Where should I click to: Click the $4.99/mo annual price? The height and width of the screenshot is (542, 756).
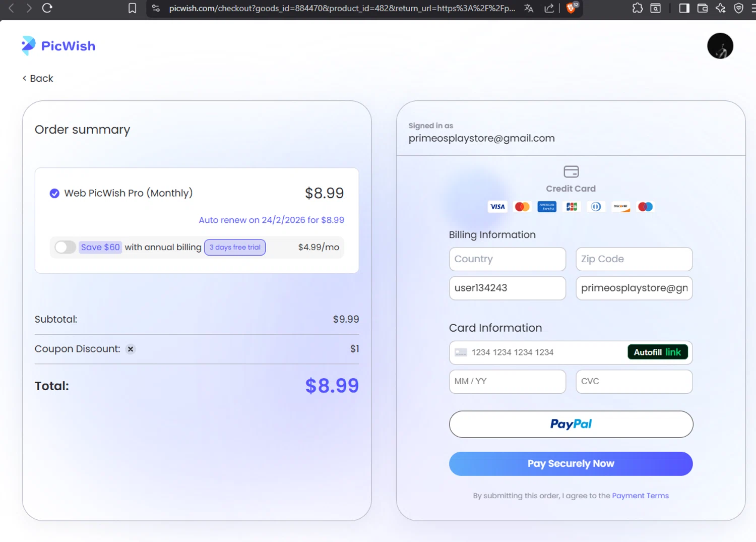click(x=319, y=247)
